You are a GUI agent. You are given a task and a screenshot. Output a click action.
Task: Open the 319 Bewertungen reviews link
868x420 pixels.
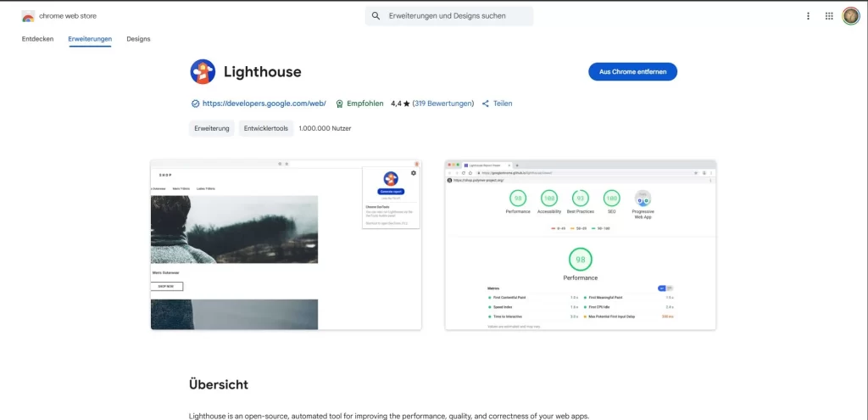tap(443, 104)
